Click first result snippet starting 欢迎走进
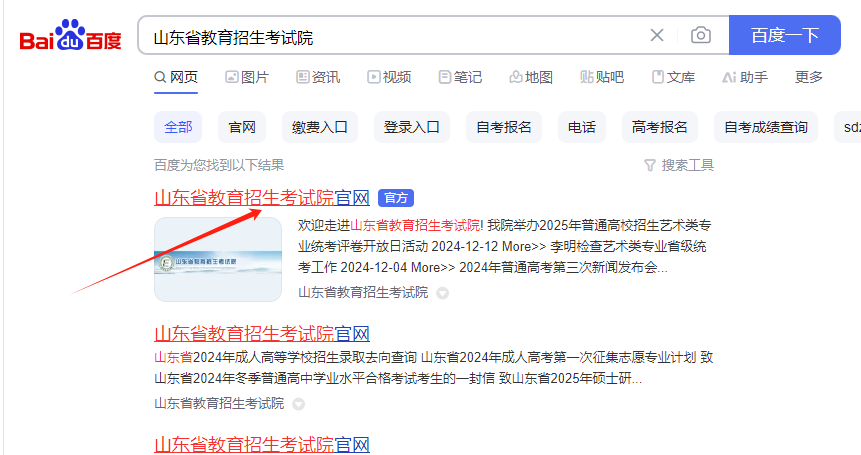 pyautogui.click(x=505, y=246)
